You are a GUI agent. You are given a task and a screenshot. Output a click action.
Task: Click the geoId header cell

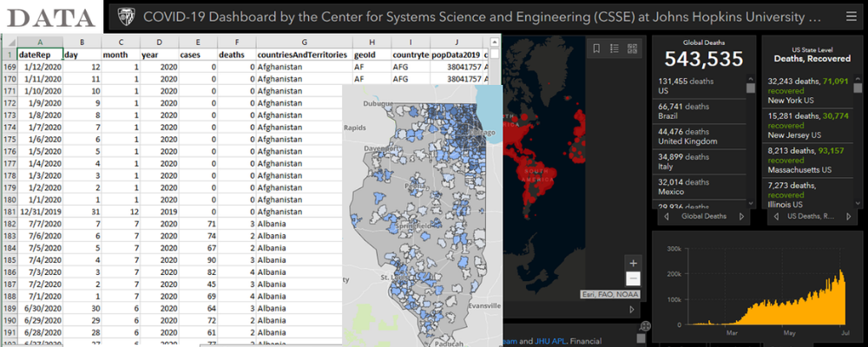click(372, 55)
